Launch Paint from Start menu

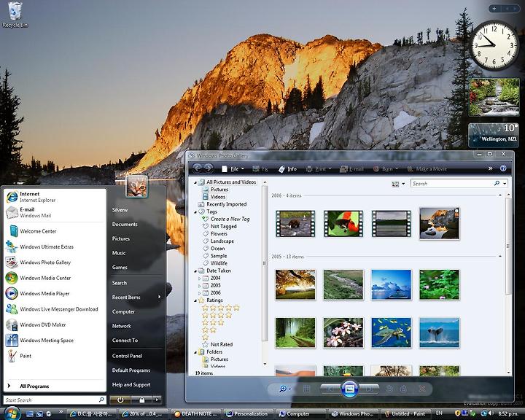pos(55,356)
